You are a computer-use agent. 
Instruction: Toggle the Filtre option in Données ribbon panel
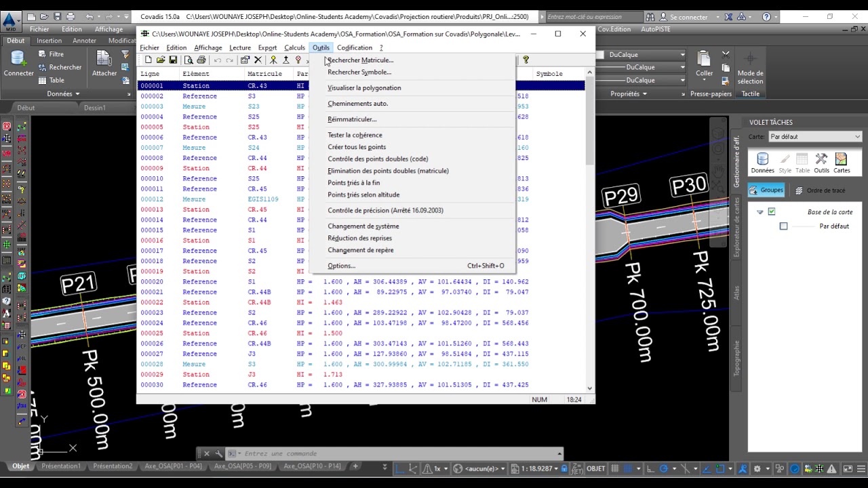click(x=51, y=54)
